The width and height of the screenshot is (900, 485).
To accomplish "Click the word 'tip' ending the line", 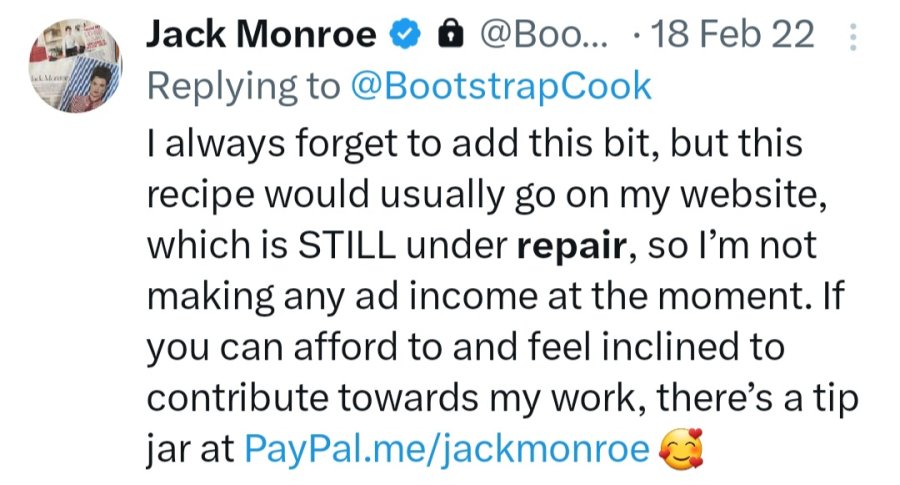I will coord(836,398).
